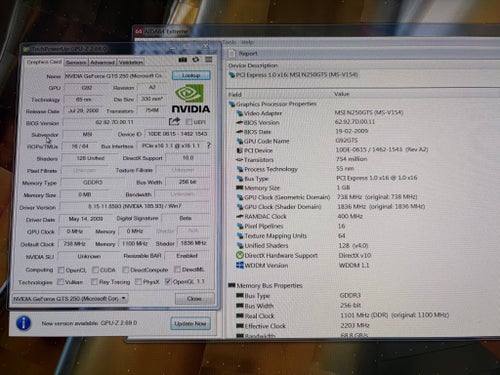Screen dimensions: 500x375
Task: Click the Update Now button
Action: [190, 323]
